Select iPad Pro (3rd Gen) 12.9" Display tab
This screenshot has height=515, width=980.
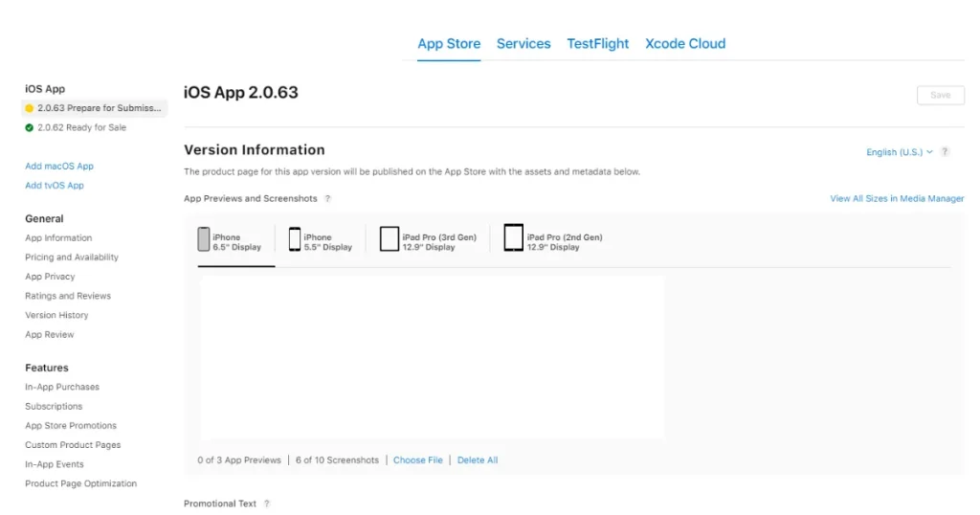click(428, 240)
